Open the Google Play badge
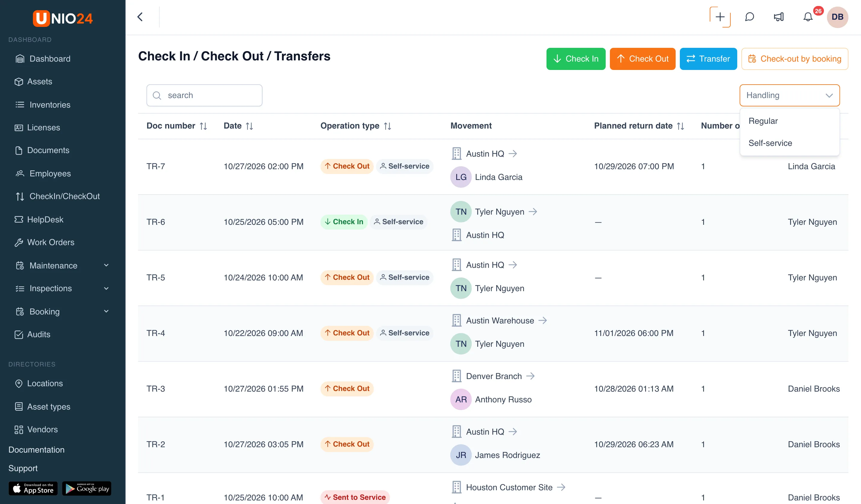 tap(87, 488)
